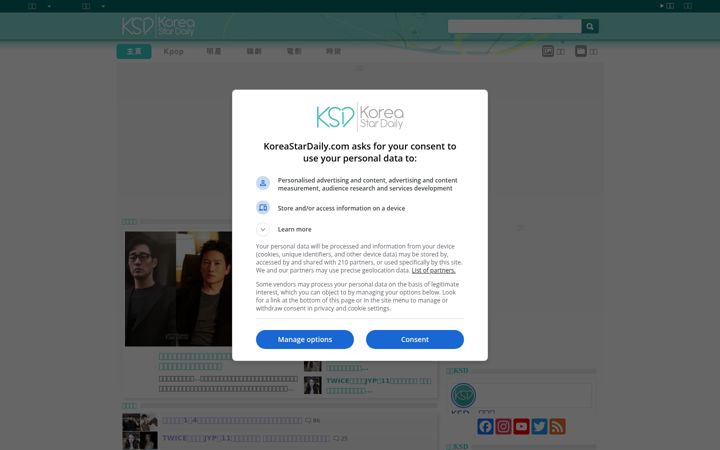Viewport: 720px width, 450px height.
Task: Open the KSD header logo homepage
Action: click(x=158, y=26)
